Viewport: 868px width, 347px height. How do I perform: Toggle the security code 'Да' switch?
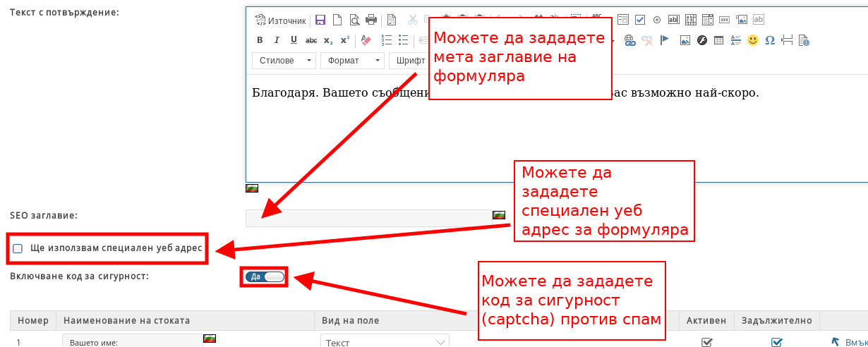coord(265,276)
